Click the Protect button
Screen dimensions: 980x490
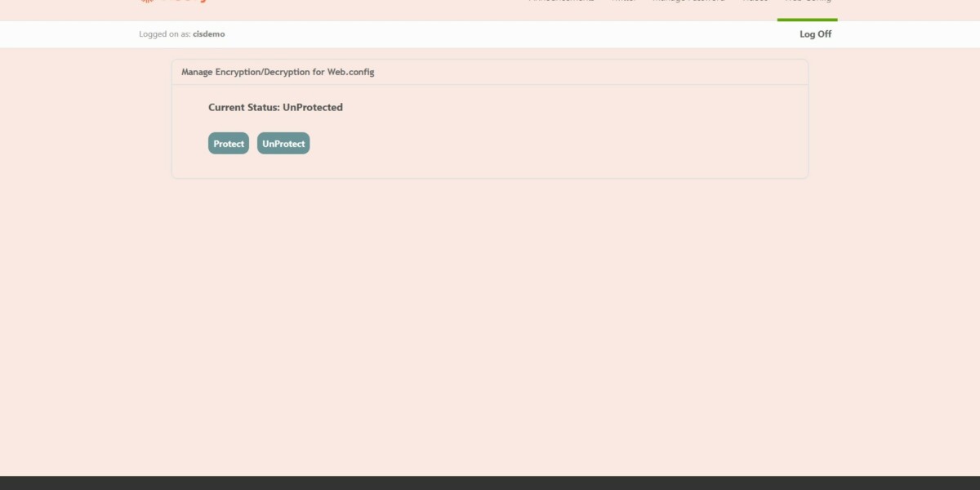228,144
